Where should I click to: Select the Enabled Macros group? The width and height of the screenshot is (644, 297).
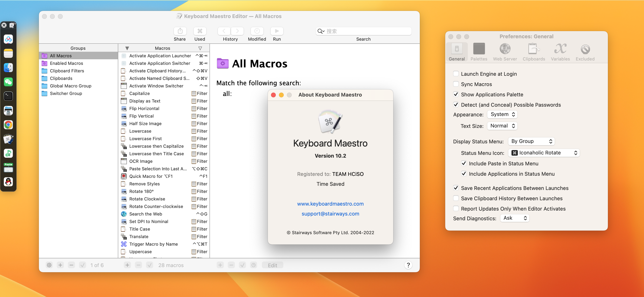79,63
